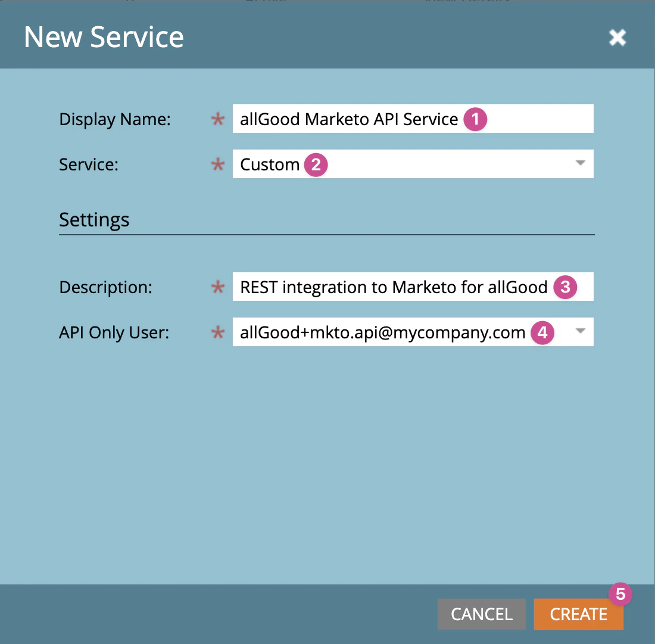Open the Service dropdown showing Custom
This screenshot has width=655, height=644.
tap(580, 164)
